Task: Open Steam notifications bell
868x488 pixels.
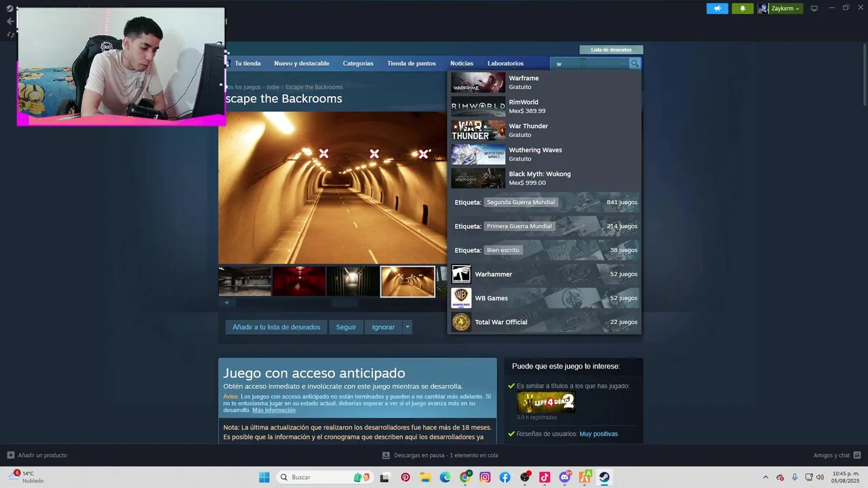Action: 743,8
